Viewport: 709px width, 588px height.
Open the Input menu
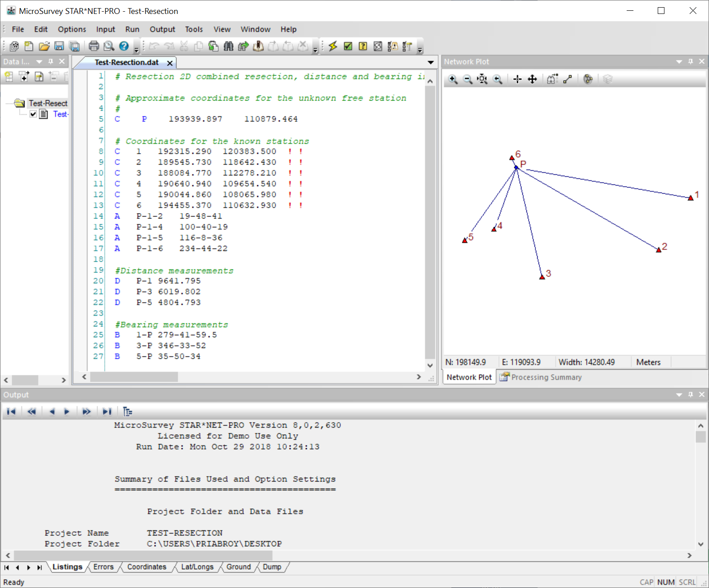[x=106, y=29]
